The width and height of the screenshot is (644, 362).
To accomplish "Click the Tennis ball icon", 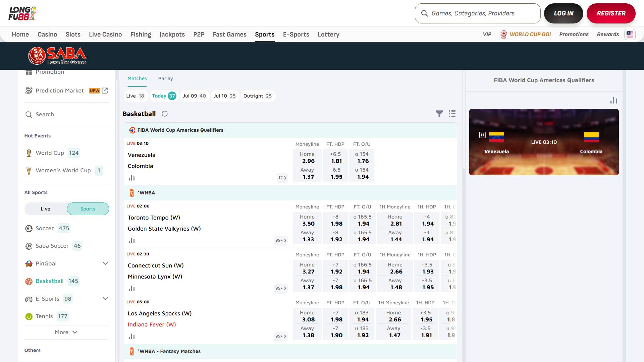I will 29,316.
